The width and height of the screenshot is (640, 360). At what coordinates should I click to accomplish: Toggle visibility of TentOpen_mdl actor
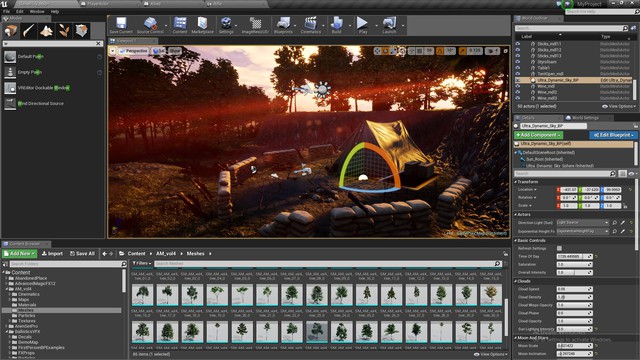click(x=518, y=74)
